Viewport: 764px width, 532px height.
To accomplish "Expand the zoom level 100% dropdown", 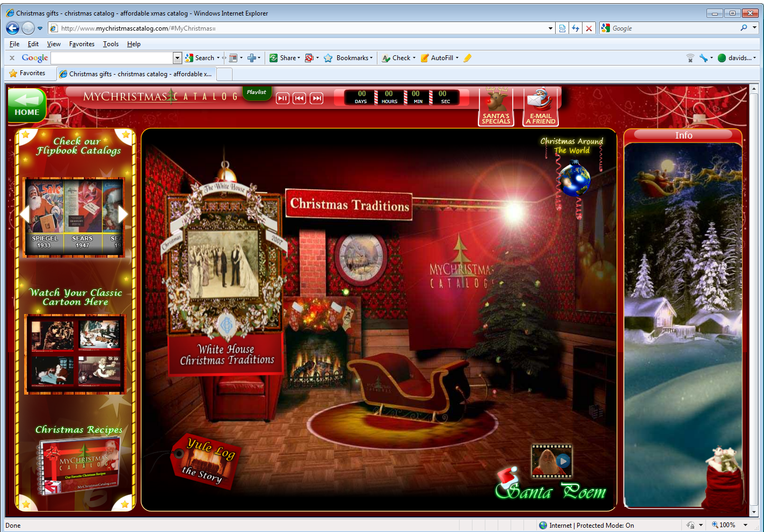I will tap(745, 525).
